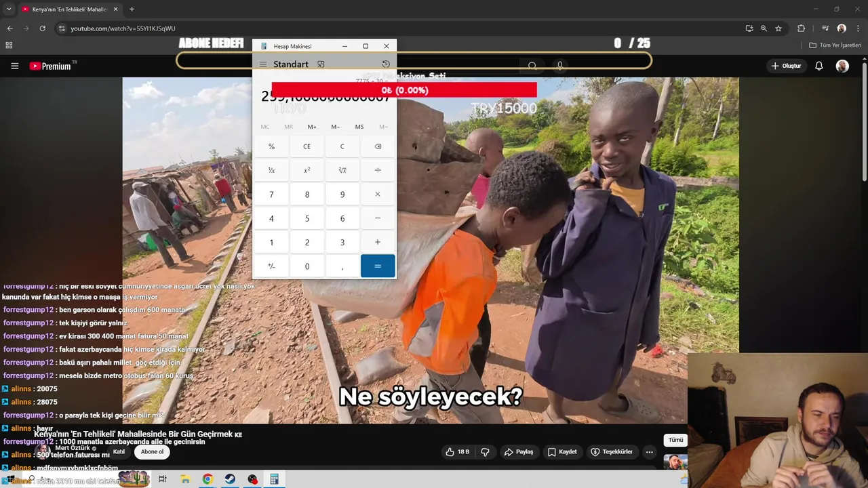The width and height of the screenshot is (868, 488).
Task: Click the Abone ol subscribe button
Action: pyautogui.click(x=152, y=452)
